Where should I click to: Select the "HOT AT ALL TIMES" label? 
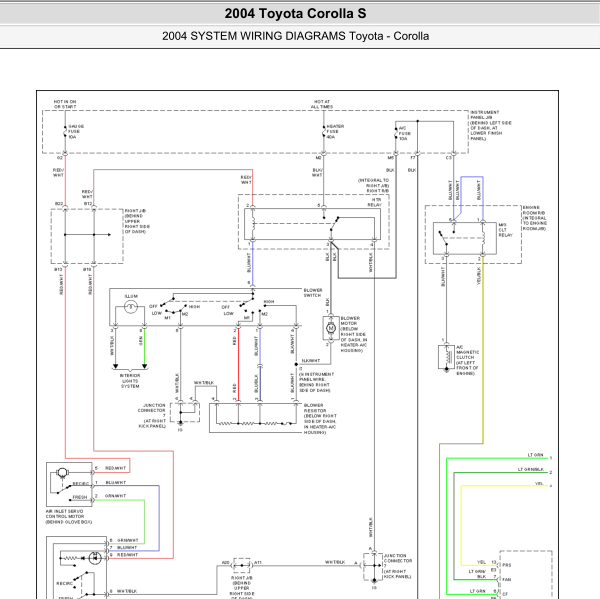click(x=321, y=104)
